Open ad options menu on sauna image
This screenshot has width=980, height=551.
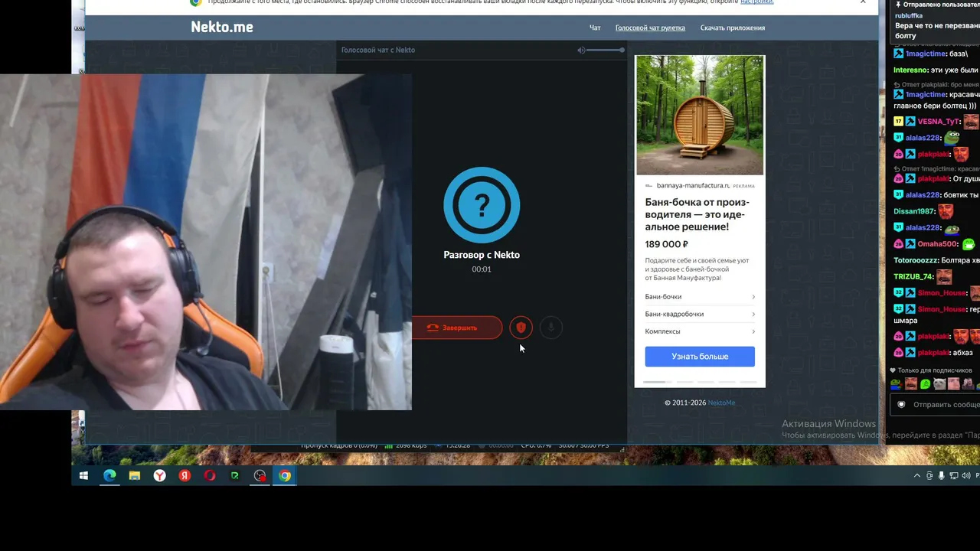pos(756,61)
